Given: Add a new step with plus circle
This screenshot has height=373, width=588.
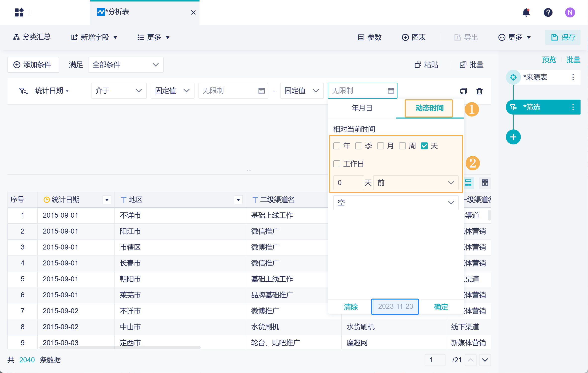Looking at the screenshot, I should pos(513,137).
